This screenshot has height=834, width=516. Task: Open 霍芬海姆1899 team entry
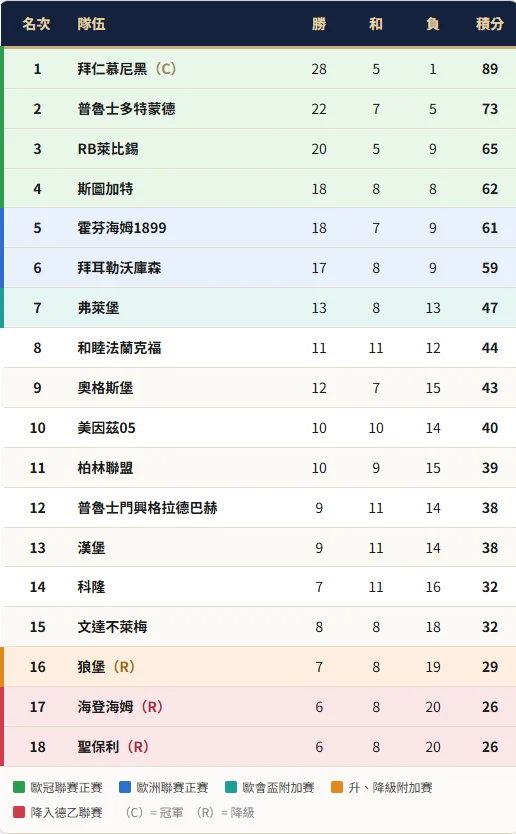coord(122,228)
